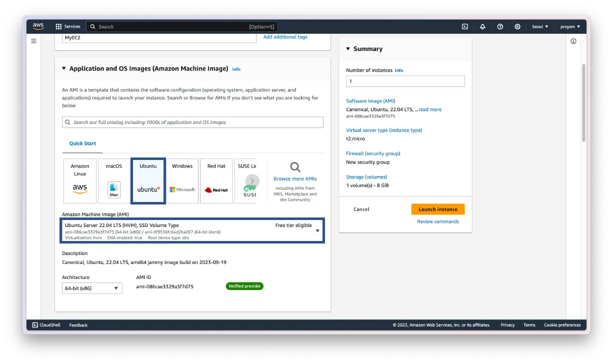
Task: Click the New security group text
Action: 368,162
